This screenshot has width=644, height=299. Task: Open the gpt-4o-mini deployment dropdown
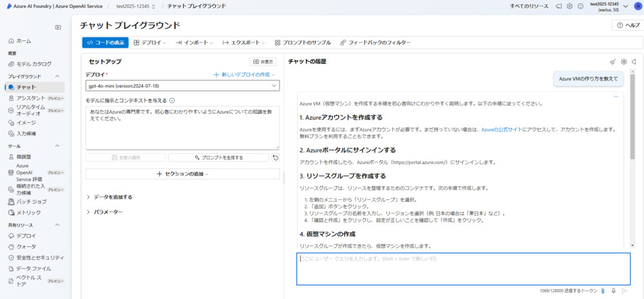(182, 86)
